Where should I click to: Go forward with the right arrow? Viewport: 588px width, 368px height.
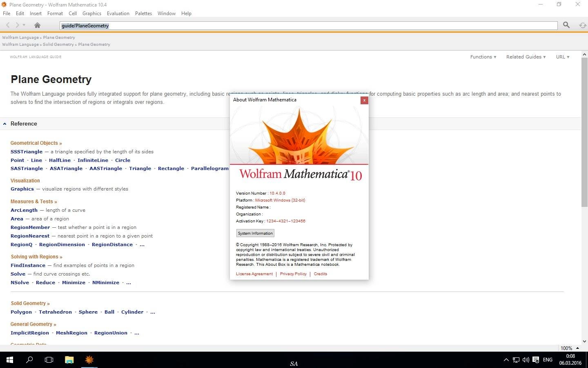click(x=17, y=25)
